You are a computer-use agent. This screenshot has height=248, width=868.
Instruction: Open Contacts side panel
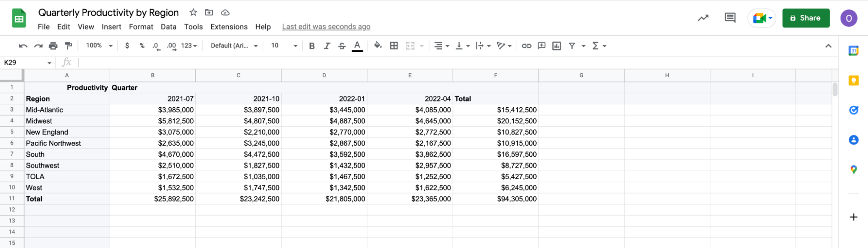(x=853, y=140)
